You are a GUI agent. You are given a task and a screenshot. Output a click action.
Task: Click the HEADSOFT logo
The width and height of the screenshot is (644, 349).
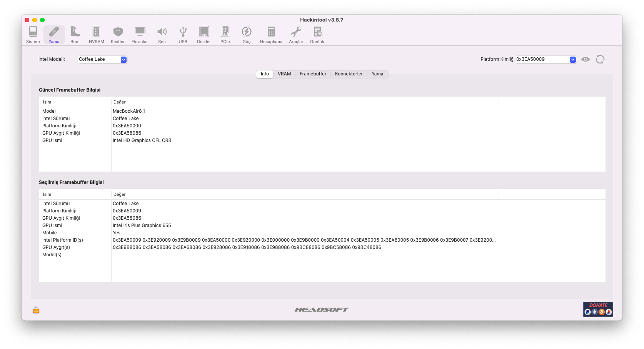(322, 309)
